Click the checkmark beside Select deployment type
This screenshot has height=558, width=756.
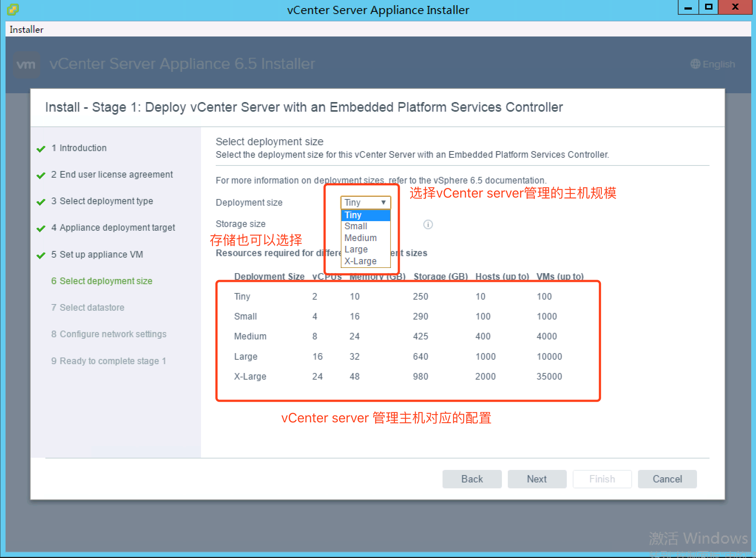(x=41, y=202)
